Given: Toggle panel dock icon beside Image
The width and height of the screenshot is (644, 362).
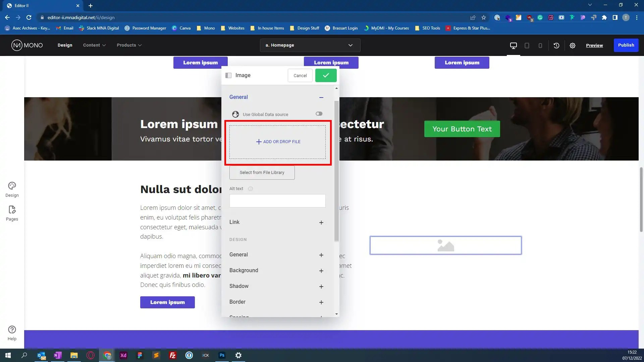Looking at the screenshot, I should click(x=228, y=75).
